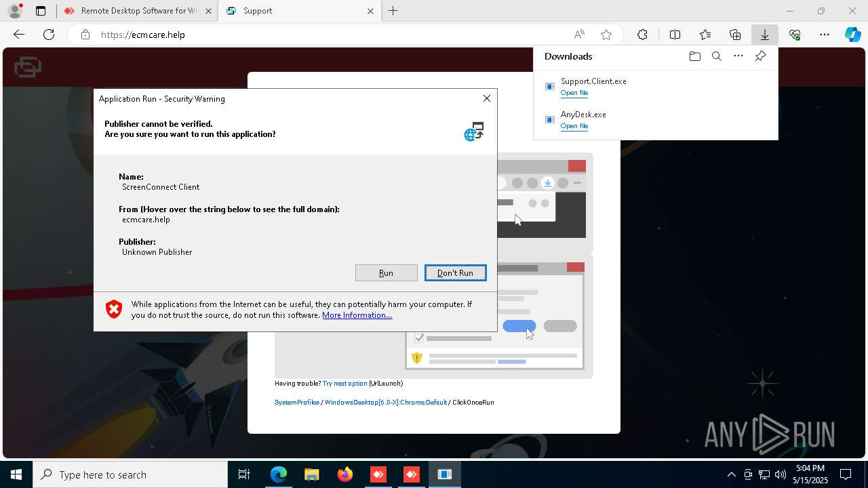This screenshot has height=488, width=868.
Task: Click the Run button in security warning
Action: tap(386, 272)
